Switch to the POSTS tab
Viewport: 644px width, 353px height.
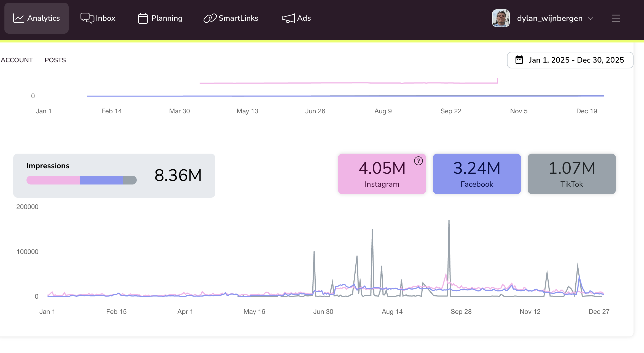pyautogui.click(x=55, y=60)
